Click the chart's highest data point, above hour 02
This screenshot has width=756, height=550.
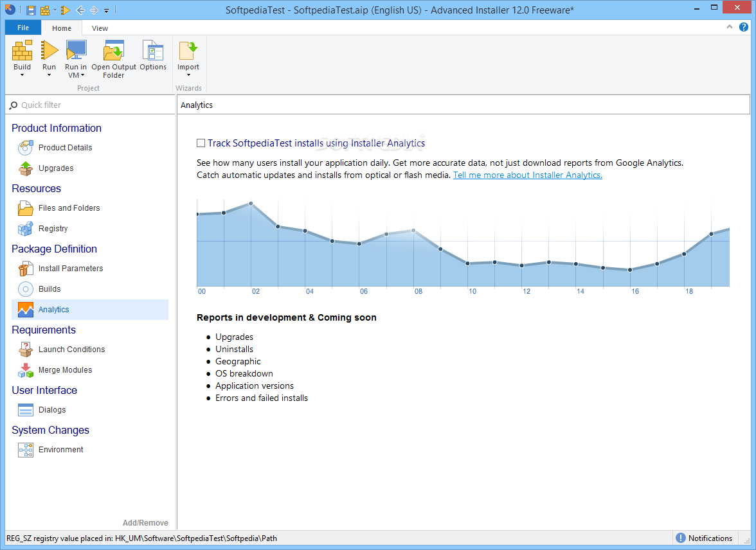coord(251,204)
